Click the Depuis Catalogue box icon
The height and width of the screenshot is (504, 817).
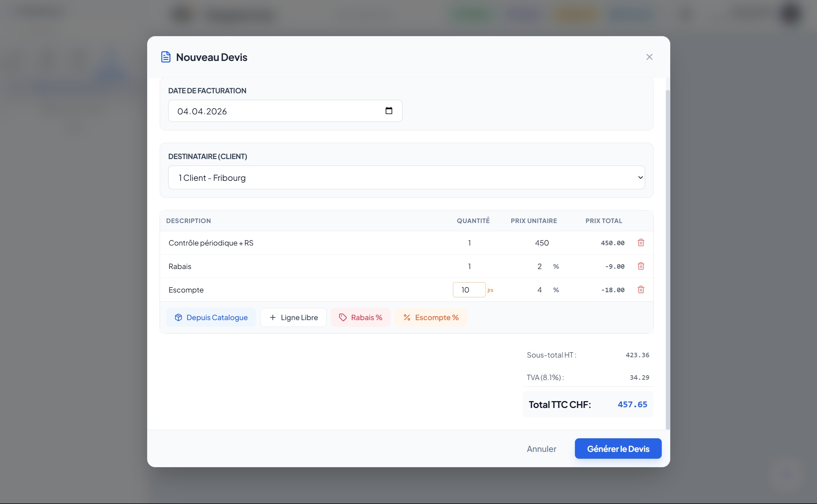178,317
